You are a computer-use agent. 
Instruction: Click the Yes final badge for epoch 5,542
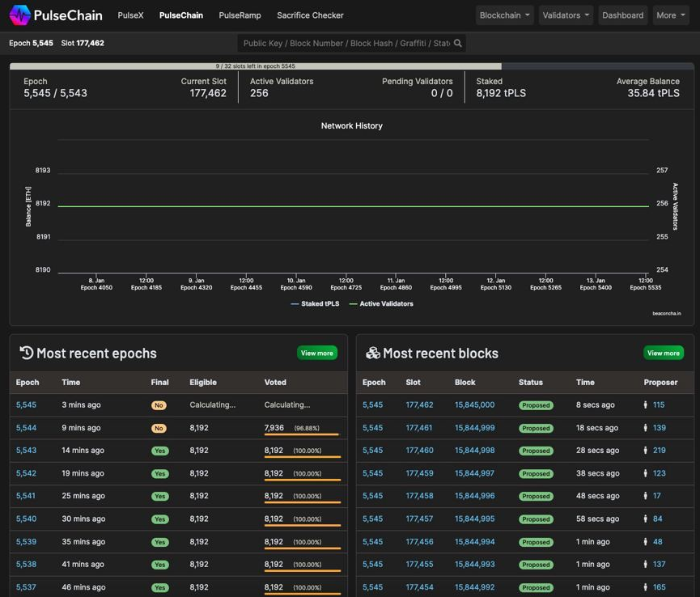click(x=159, y=473)
